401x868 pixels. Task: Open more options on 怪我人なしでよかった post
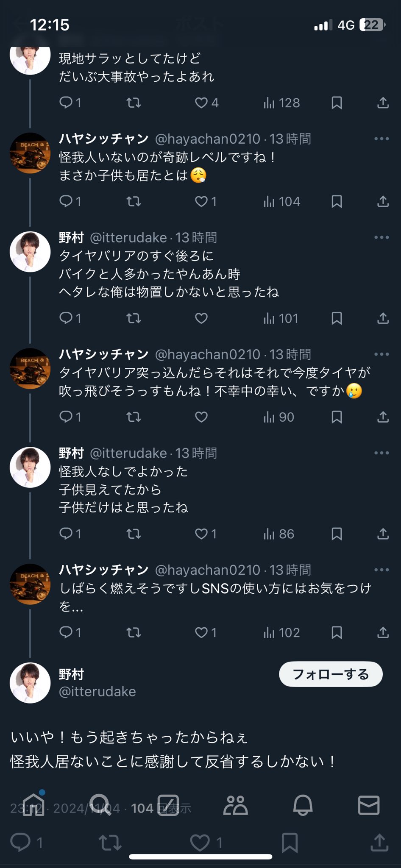pyautogui.click(x=382, y=453)
